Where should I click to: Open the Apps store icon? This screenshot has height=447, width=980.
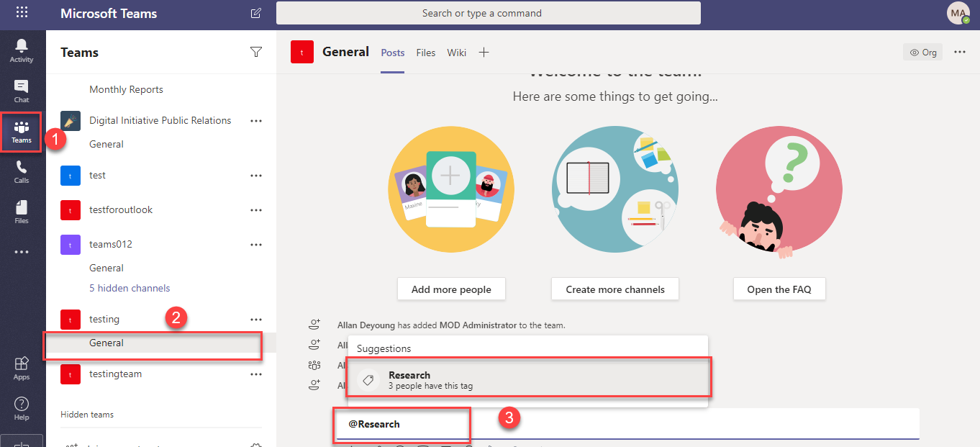tap(22, 368)
